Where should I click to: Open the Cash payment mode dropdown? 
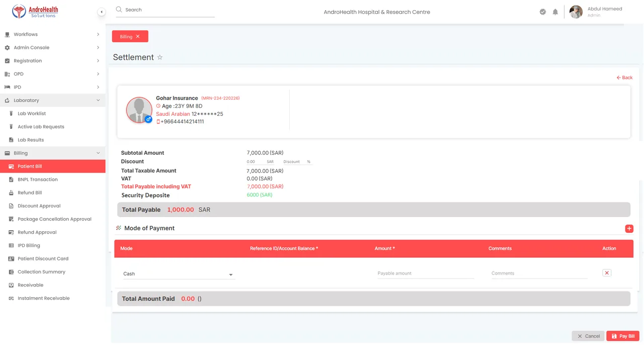coord(179,274)
